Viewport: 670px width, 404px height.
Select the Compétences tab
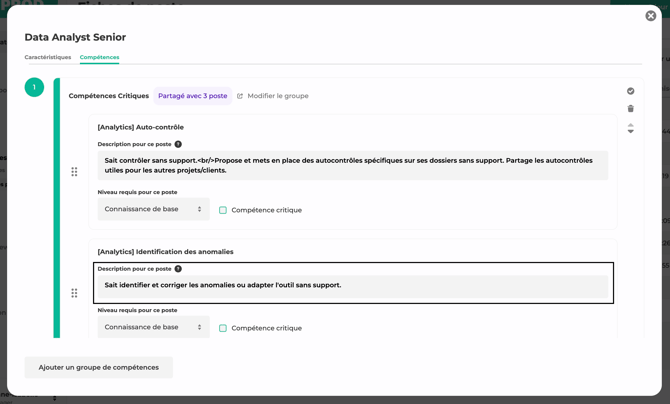click(99, 57)
